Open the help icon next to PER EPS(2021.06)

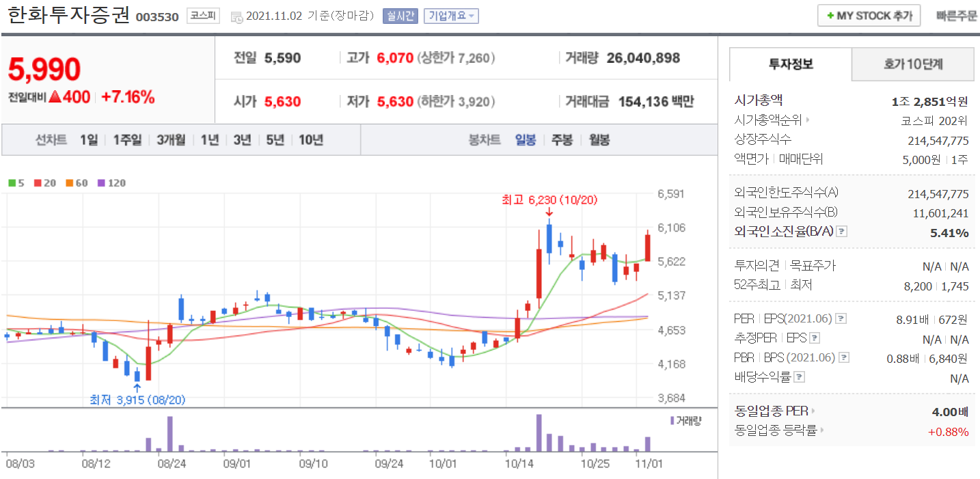pos(841,319)
